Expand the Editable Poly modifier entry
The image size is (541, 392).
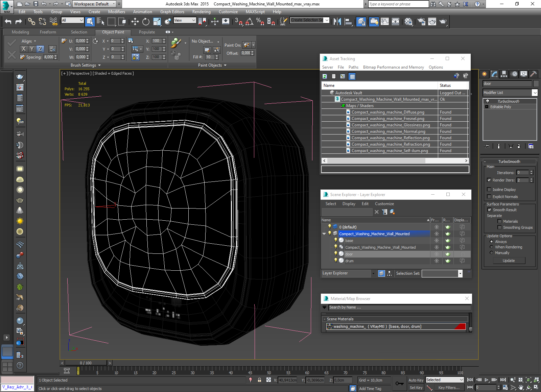487,107
